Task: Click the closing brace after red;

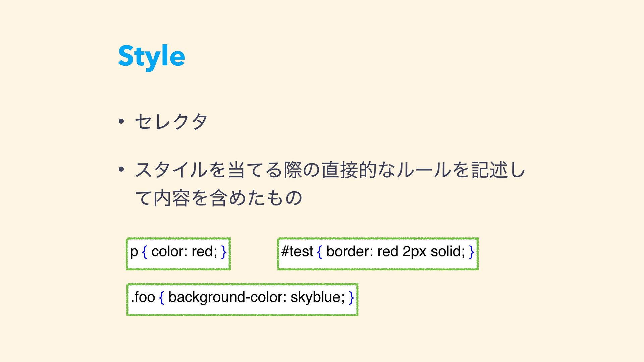Action: 224,252
